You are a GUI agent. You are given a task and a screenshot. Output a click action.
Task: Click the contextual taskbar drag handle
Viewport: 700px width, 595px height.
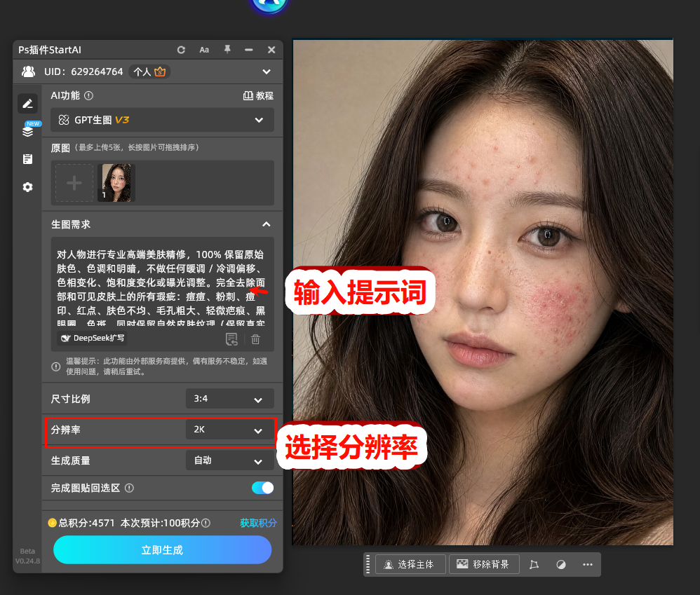(368, 565)
